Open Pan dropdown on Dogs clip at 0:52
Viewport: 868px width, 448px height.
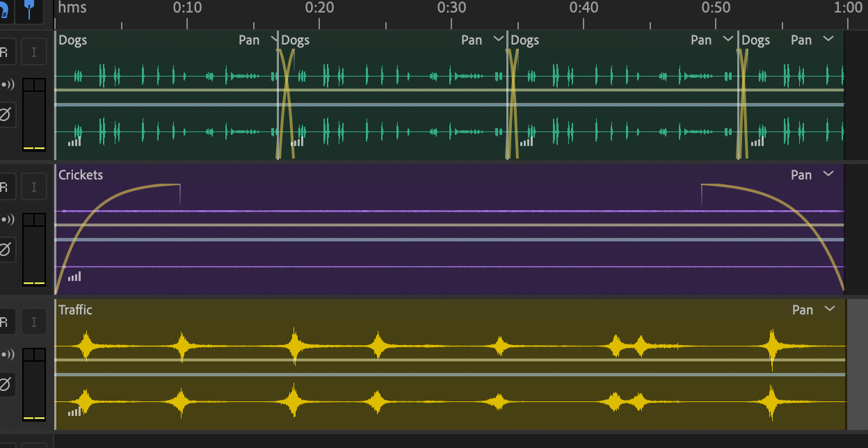[828, 40]
